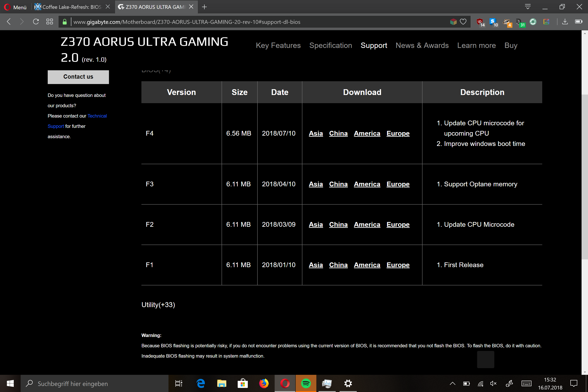Reload the current page
Image resolution: width=588 pixels, height=392 pixels.
click(36, 22)
